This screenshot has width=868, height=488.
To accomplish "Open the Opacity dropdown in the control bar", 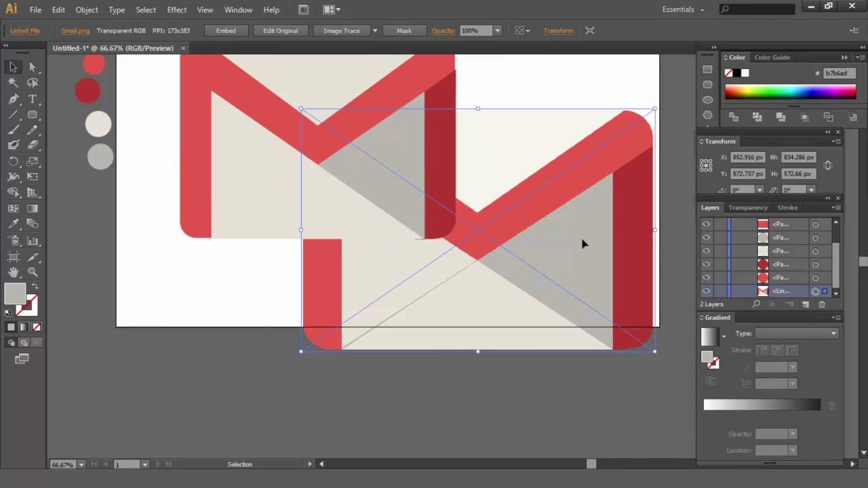I will 498,30.
